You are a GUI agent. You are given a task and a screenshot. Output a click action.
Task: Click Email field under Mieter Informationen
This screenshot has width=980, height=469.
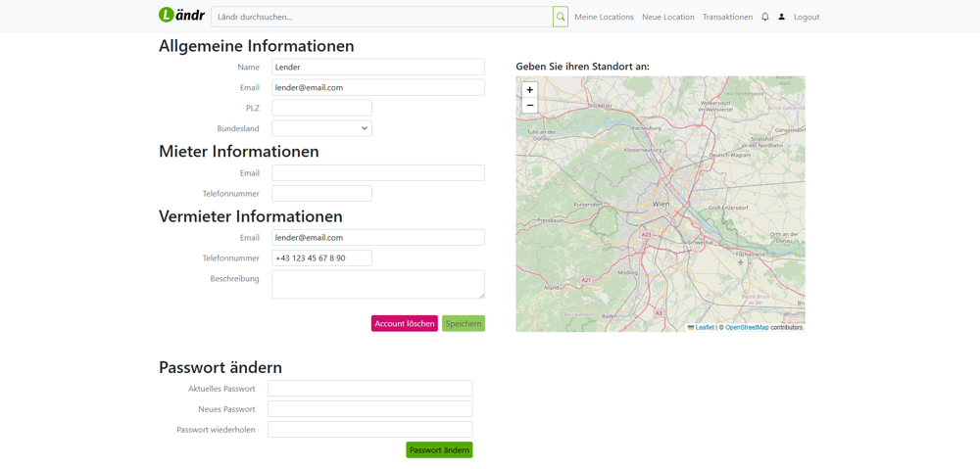[378, 173]
